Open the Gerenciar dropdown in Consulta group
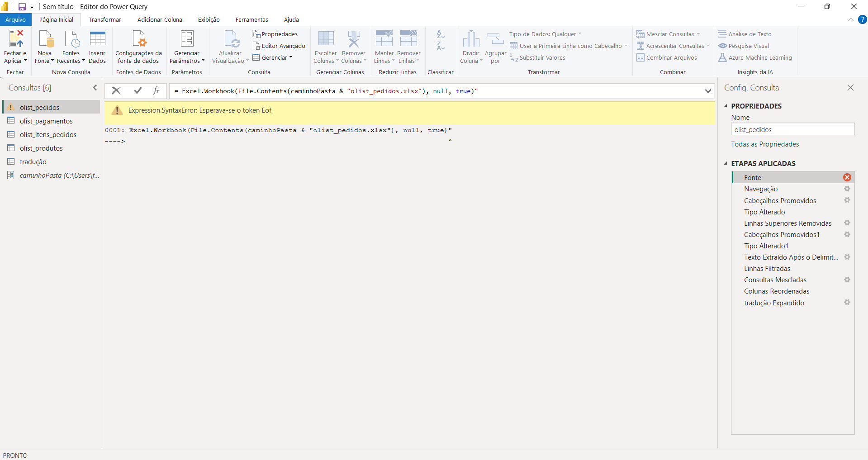868x460 pixels. 272,57
